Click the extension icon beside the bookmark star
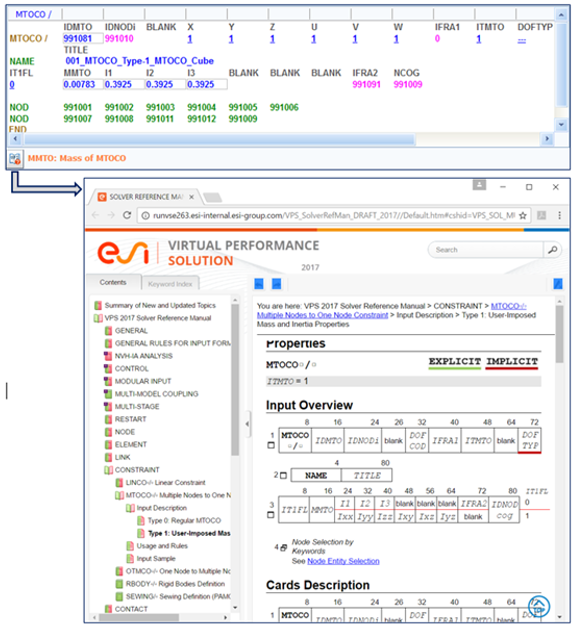573x626 pixels. (541, 216)
